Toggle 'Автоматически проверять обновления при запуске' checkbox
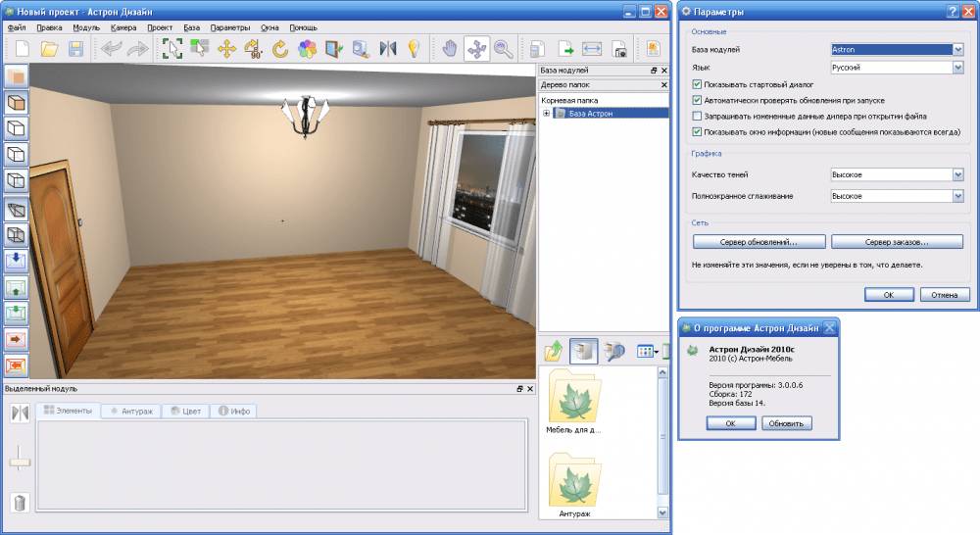The height and width of the screenshot is (535, 980). pos(697,100)
